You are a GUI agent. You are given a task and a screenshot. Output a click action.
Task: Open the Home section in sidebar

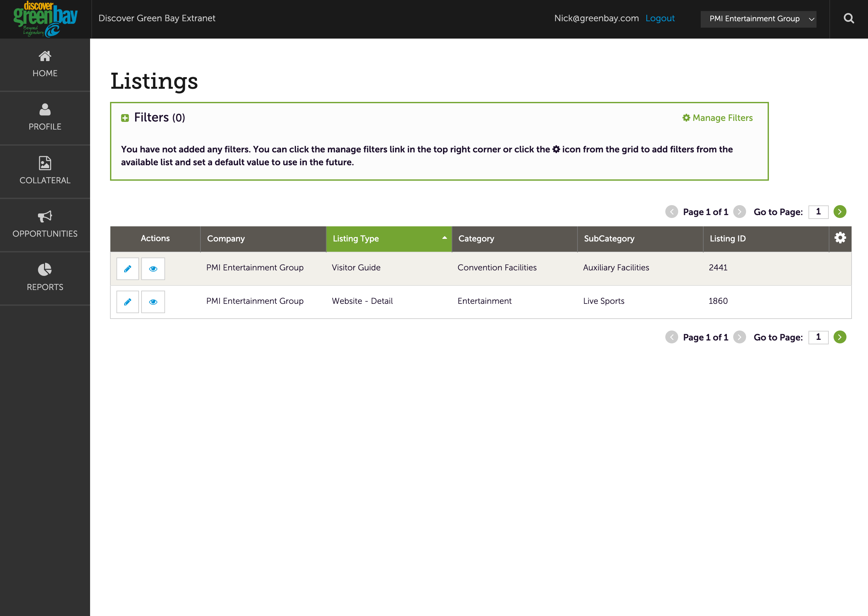tap(45, 65)
